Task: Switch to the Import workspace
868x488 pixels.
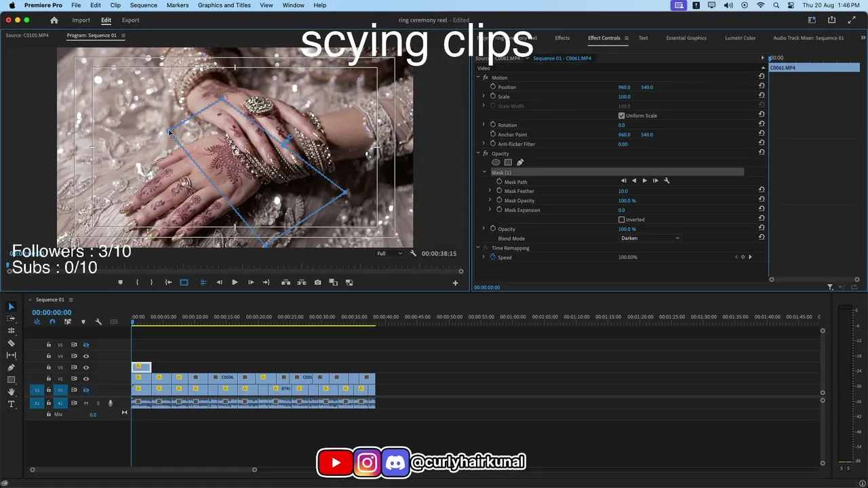Action: tap(81, 20)
